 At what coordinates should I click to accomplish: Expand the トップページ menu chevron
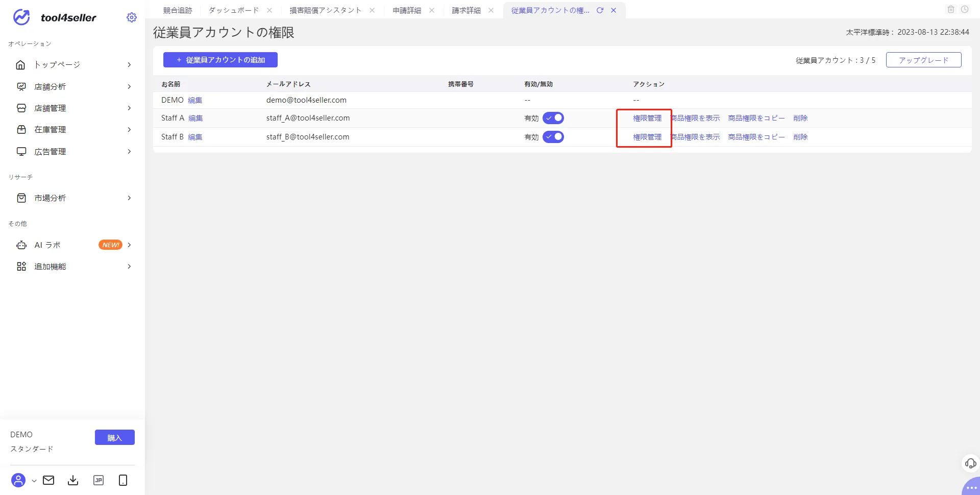pyautogui.click(x=129, y=65)
